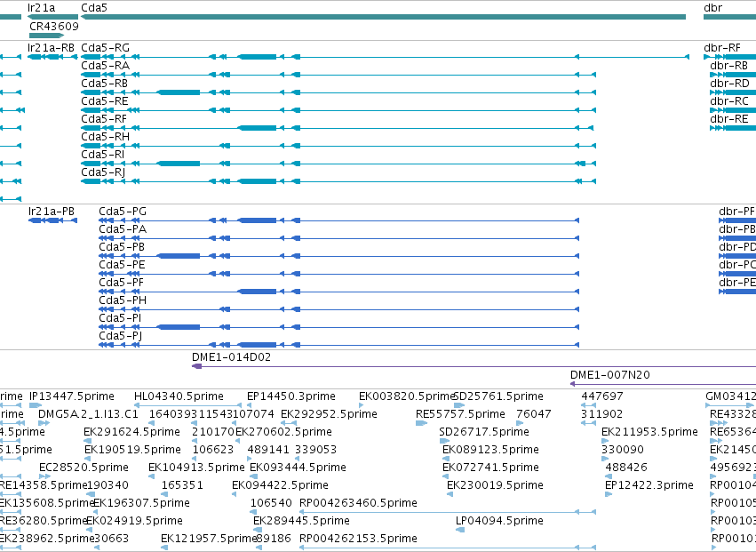Click the Cda5-PI protein label
The height and width of the screenshot is (552, 756).
click(x=120, y=318)
